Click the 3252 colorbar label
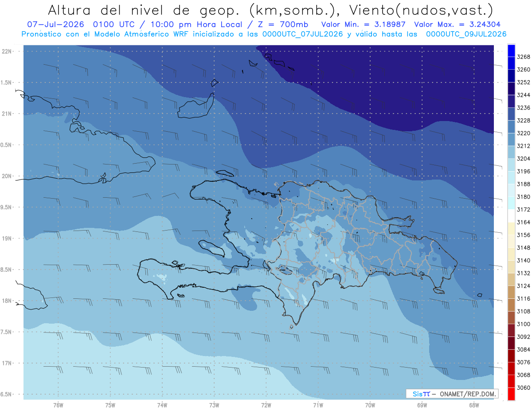The image size is (532, 411). 524,82
